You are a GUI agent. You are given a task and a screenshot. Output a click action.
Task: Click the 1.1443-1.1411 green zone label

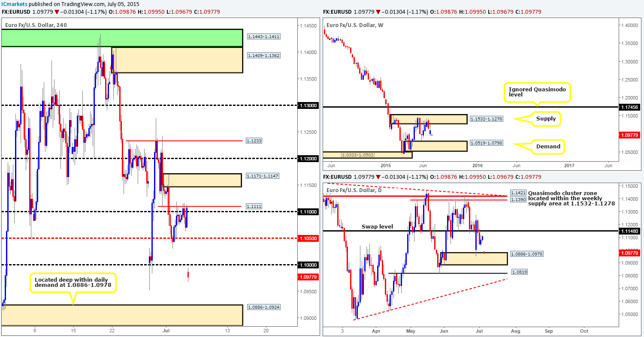[263, 36]
